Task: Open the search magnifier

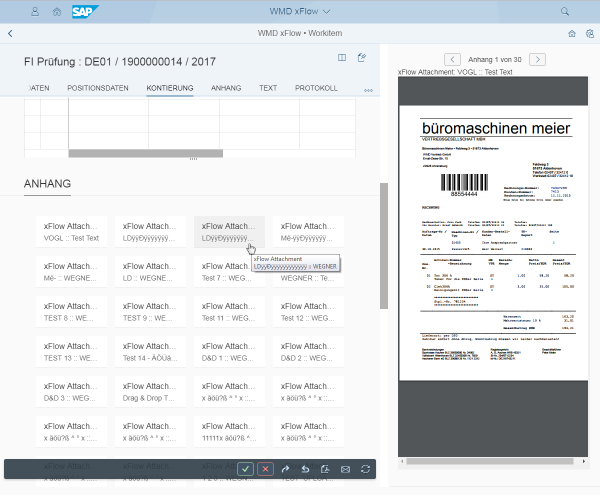Action: 565,11
